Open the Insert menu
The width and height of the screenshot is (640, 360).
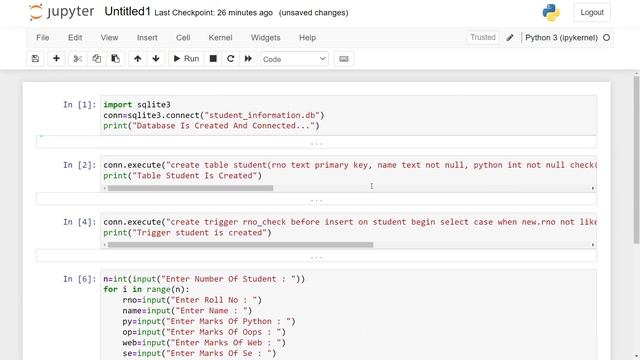pos(147,38)
